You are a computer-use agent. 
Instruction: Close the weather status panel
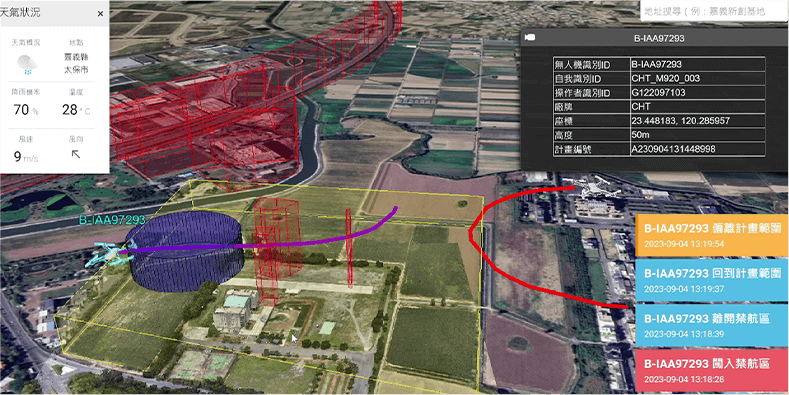click(x=100, y=14)
